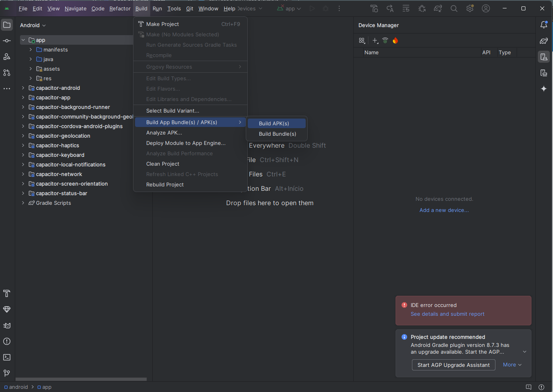Toggle the Project tool window folder button

pos(7,25)
